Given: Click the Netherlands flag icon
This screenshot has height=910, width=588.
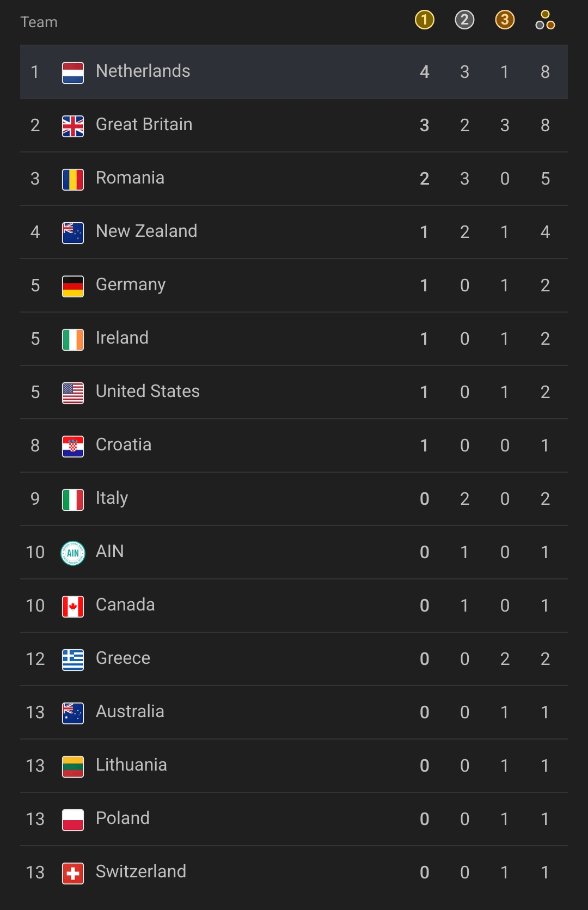Looking at the screenshot, I should [73, 72].
